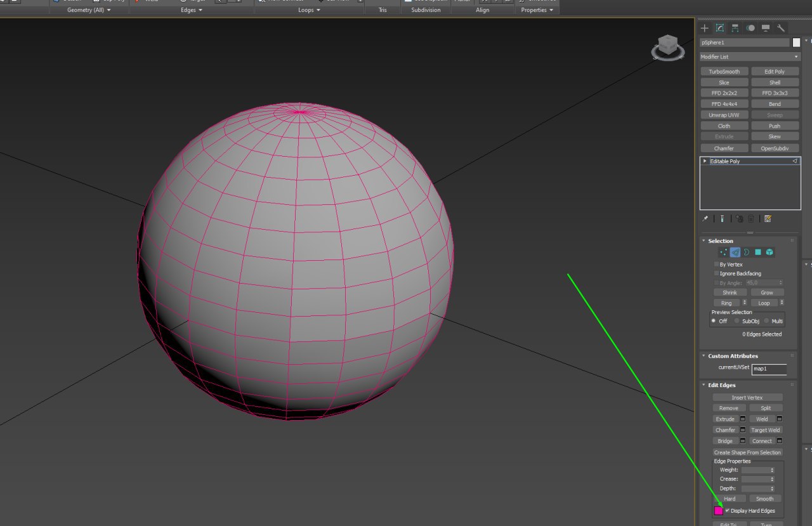
Task: Select Multi preview selection radio
Action: click(x=766, y=321)
